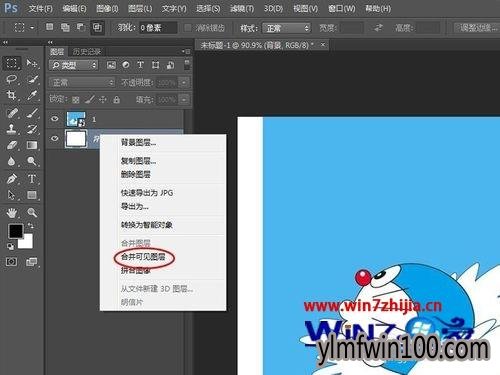This screenshot has height=375, width=500.
Task: Select the Zoom tool in toolbox
Action: [x=32, y=212]
